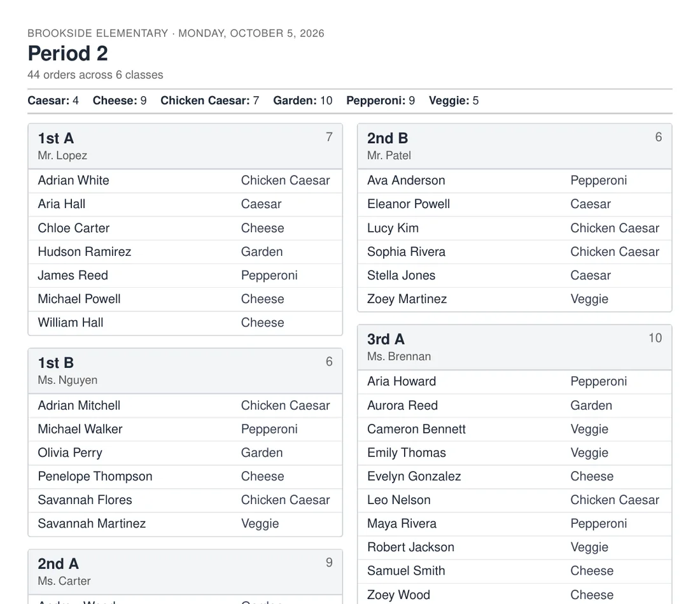Click the 1st B class title
The height and width of the screenshot is (604, 700).
[x=56, y=363]
